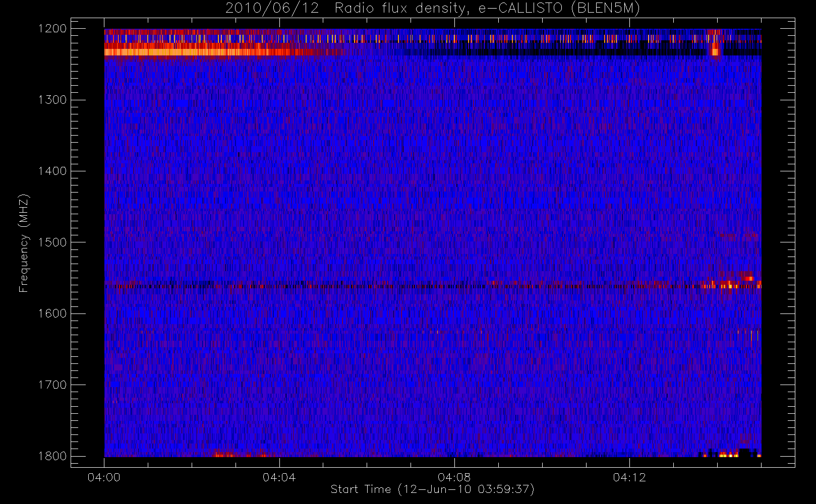Click the 'Frequency (MHZ)' y-axis label
The width and height of the screenshot is (816, 504).
(24, 243)
